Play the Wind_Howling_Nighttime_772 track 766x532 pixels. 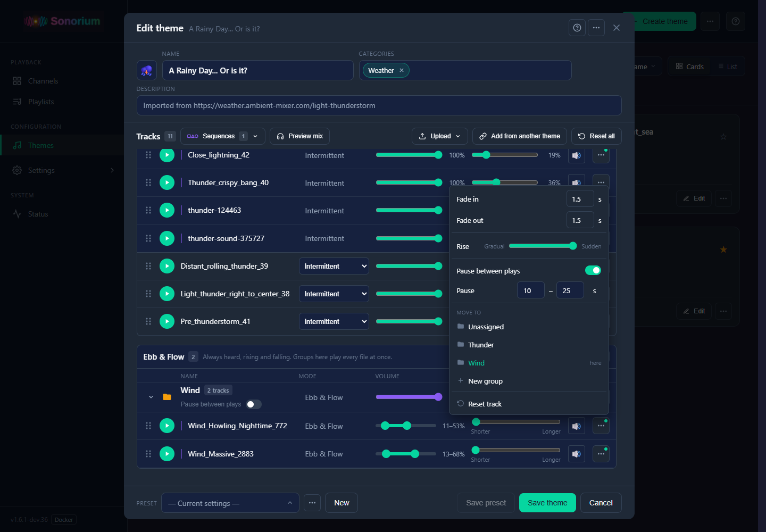pyautogui.click(x=167, y=426)
